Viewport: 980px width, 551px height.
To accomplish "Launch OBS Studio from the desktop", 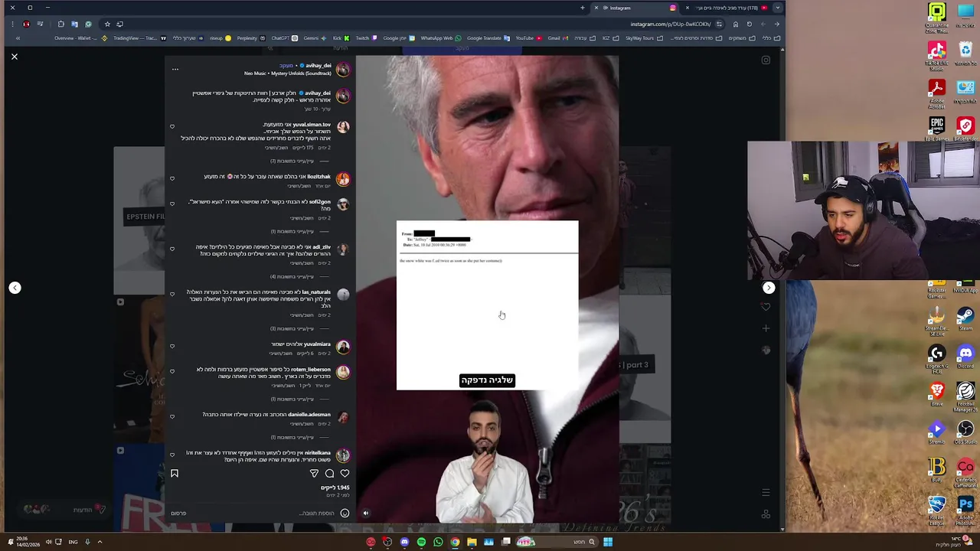I will 965,431.
